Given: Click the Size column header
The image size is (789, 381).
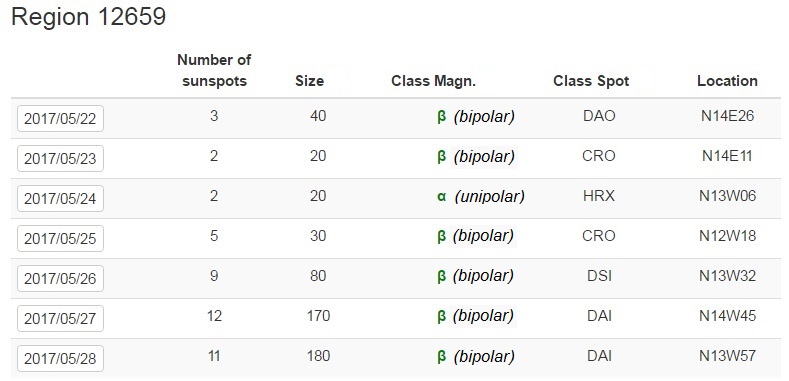Looking at the screenshot, I should tap(309, 81).
